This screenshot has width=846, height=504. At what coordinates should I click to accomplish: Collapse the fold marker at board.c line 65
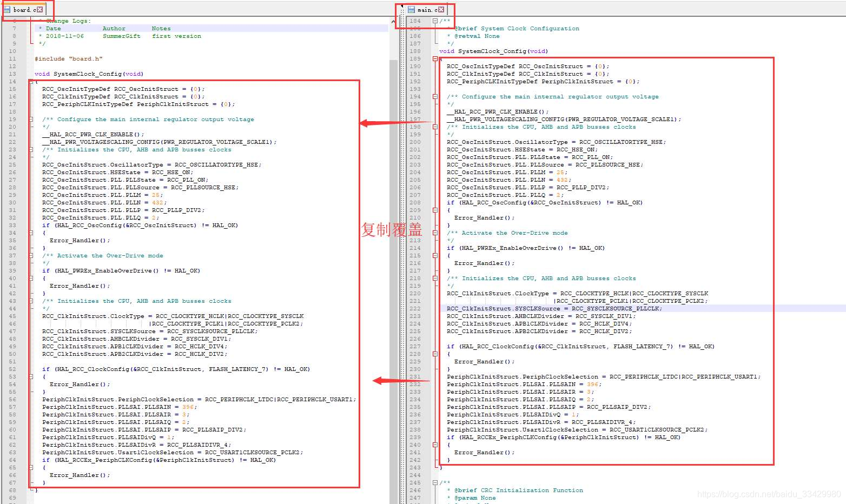[31, 467]
